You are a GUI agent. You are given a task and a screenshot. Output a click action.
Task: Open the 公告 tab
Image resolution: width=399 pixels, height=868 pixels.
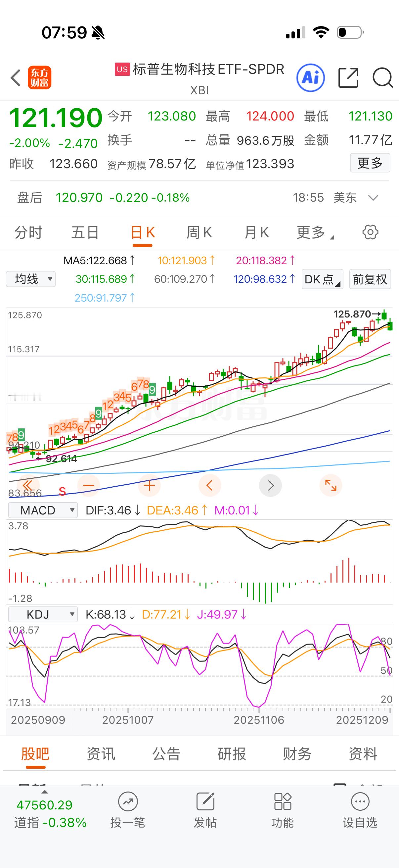[166, 754]
